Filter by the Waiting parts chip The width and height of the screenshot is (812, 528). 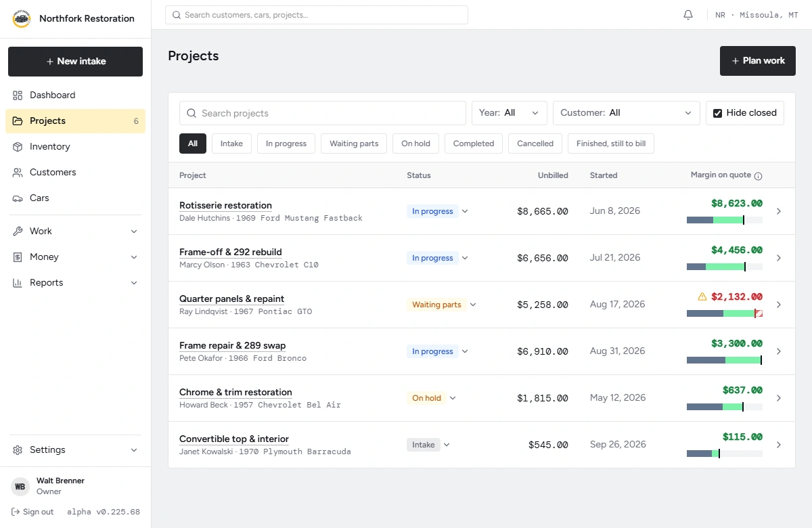point(354,144)
